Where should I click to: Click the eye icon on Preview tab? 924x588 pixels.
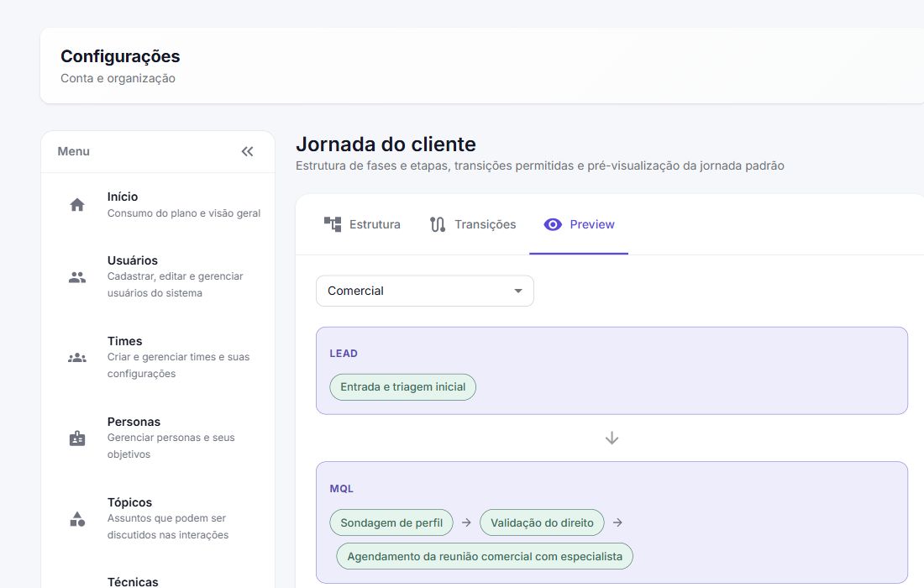point(553,224)
